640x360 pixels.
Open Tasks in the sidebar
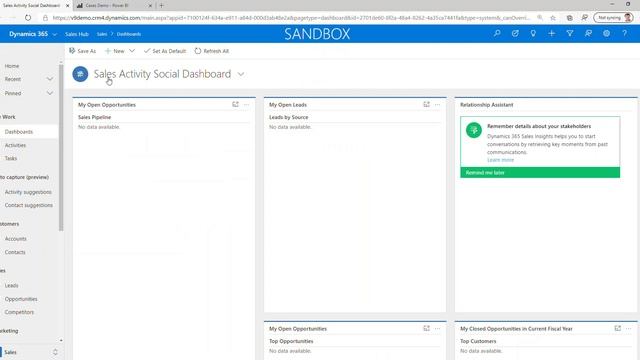tap(11, 158)
